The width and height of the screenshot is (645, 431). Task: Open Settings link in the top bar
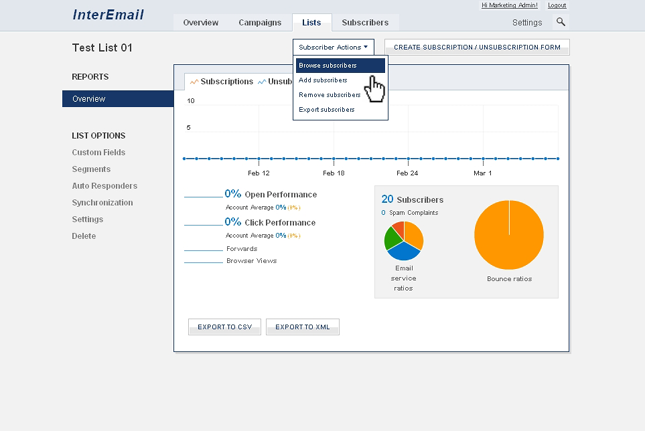[x=527, y=22]
